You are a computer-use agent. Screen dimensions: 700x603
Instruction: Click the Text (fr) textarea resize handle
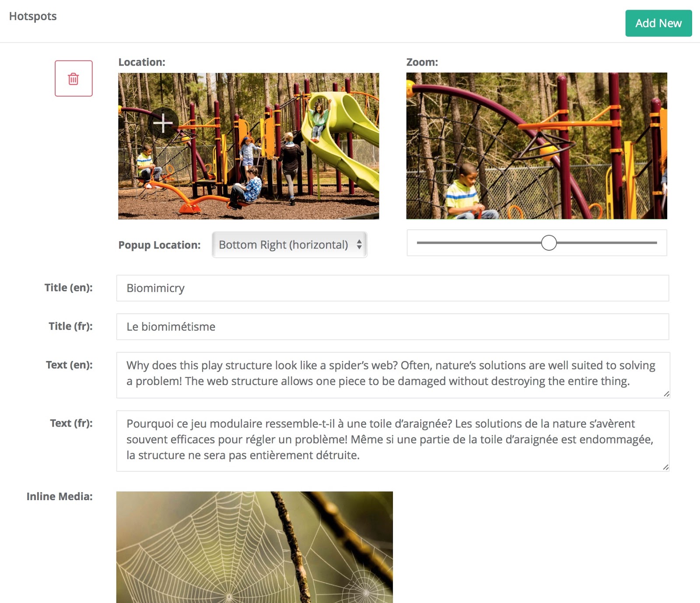[665, 467]
